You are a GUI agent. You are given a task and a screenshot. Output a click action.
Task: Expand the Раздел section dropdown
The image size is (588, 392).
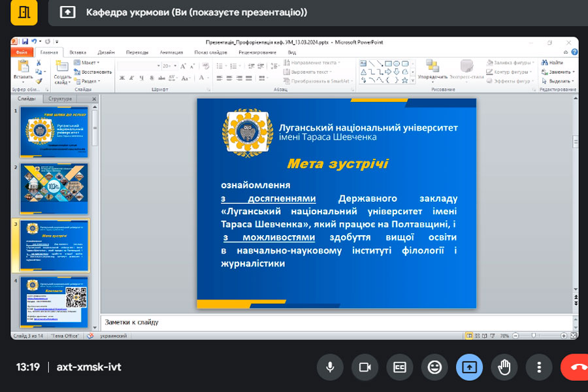(89, 81)
